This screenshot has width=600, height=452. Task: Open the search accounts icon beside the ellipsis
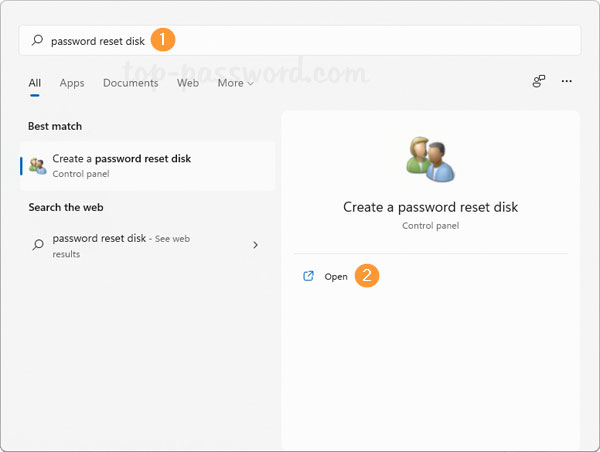539,82
